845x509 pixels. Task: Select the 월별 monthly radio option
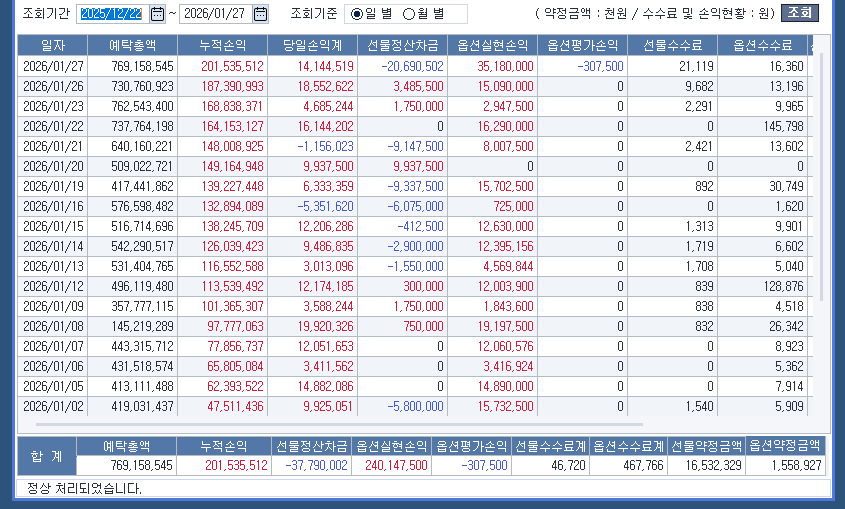[424, 13]
